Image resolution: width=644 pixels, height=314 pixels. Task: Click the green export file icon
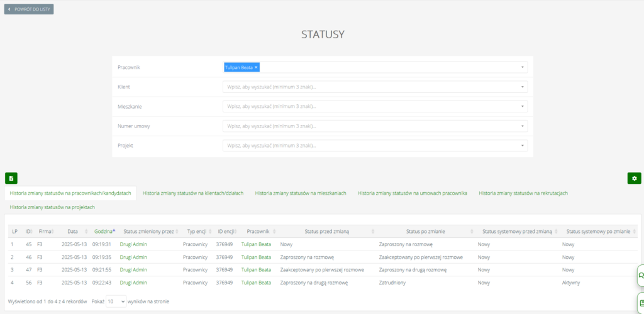click(11, 178)
